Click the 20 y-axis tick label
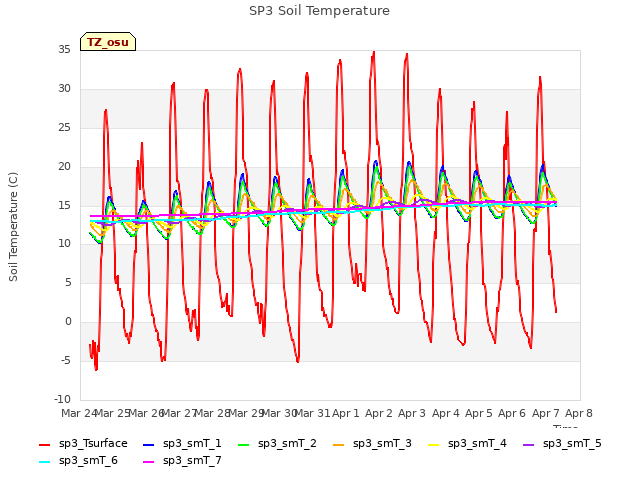This screenshot has width=640, height=480. pos(64,167)
